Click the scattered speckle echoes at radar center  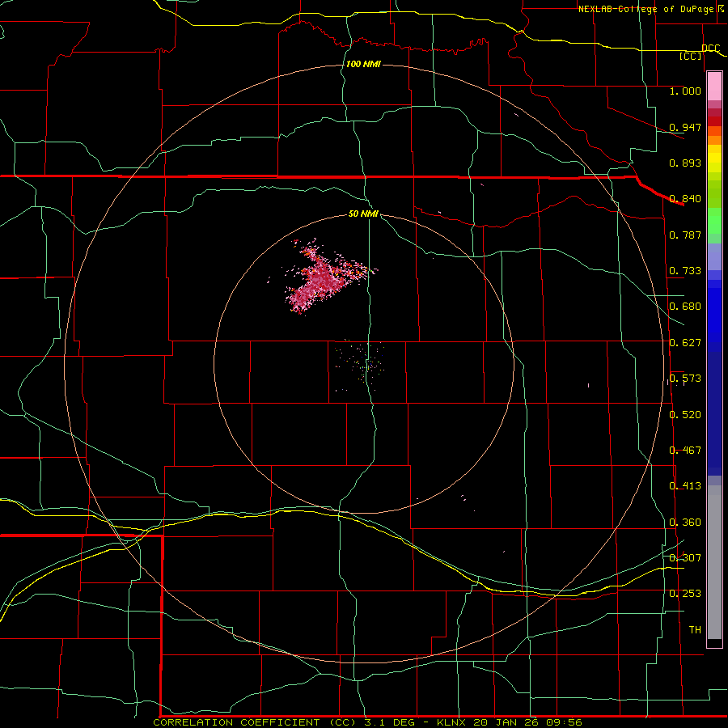(362, 365)
